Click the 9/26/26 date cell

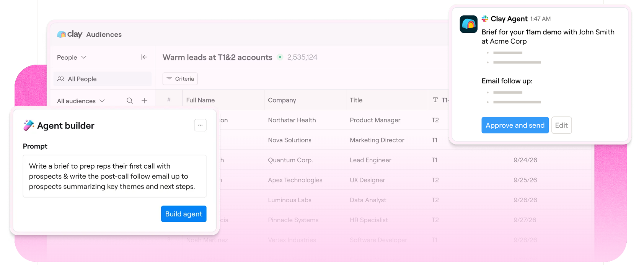pos(525,200)
